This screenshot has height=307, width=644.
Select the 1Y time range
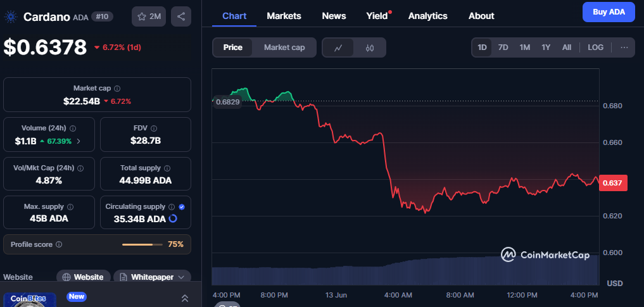[546, 47]
